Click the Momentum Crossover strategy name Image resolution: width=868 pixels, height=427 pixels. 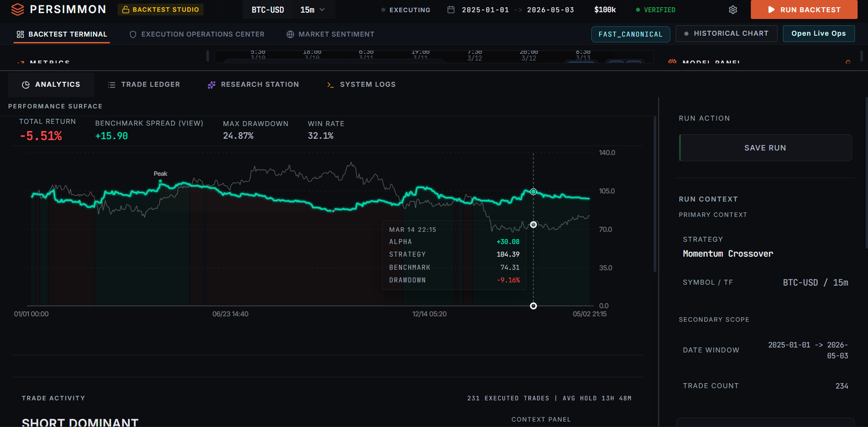728,253
